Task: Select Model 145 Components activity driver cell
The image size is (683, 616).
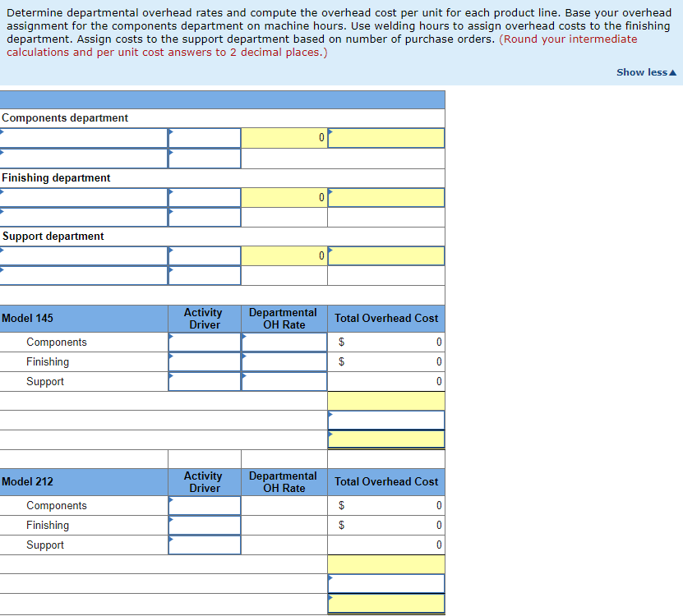Action: pos(205,342)
